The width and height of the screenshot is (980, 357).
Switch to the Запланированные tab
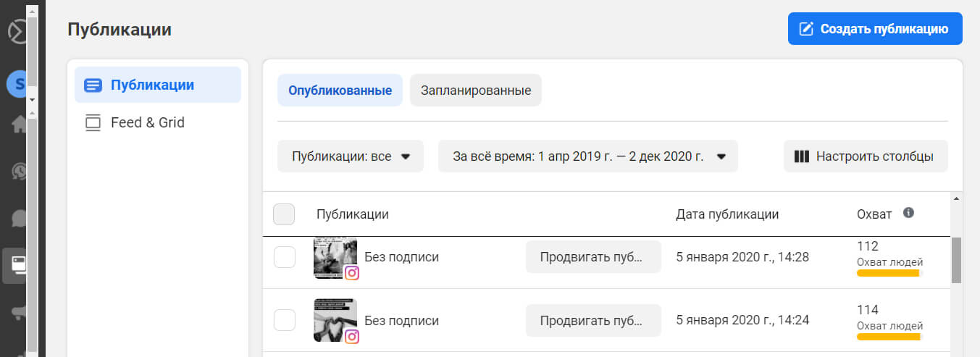(x=476, y=91)
